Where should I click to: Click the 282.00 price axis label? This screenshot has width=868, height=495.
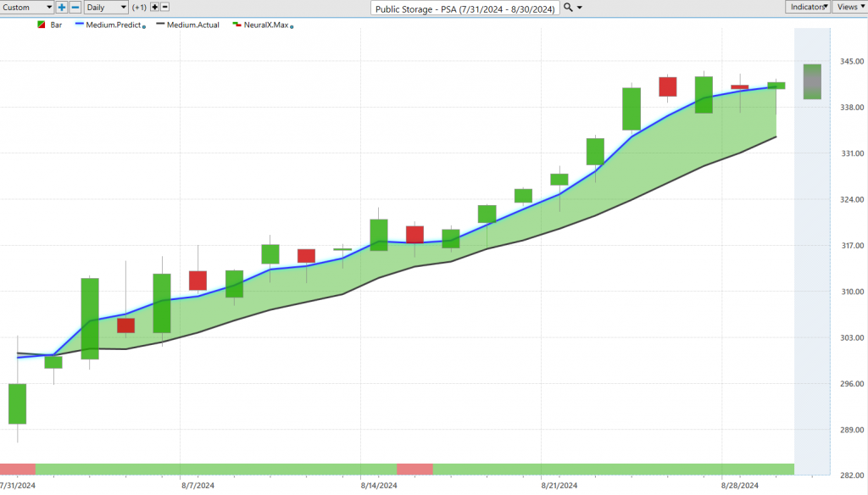point(852,475)
